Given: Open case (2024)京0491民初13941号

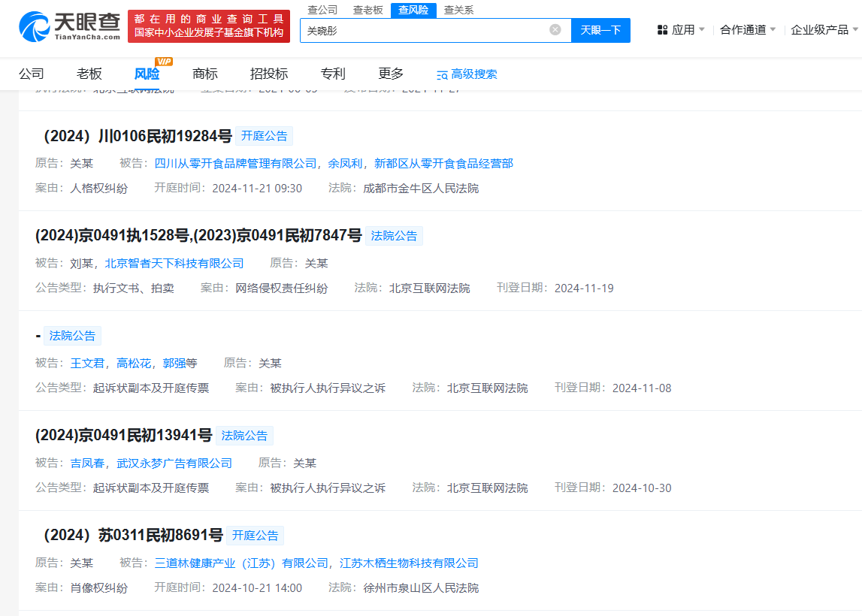Looking at the screenshot, I should coord(124,436).
